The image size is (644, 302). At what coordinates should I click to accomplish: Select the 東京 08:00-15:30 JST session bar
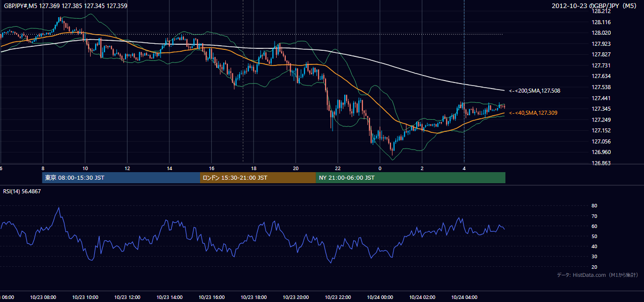coord(121,178)
